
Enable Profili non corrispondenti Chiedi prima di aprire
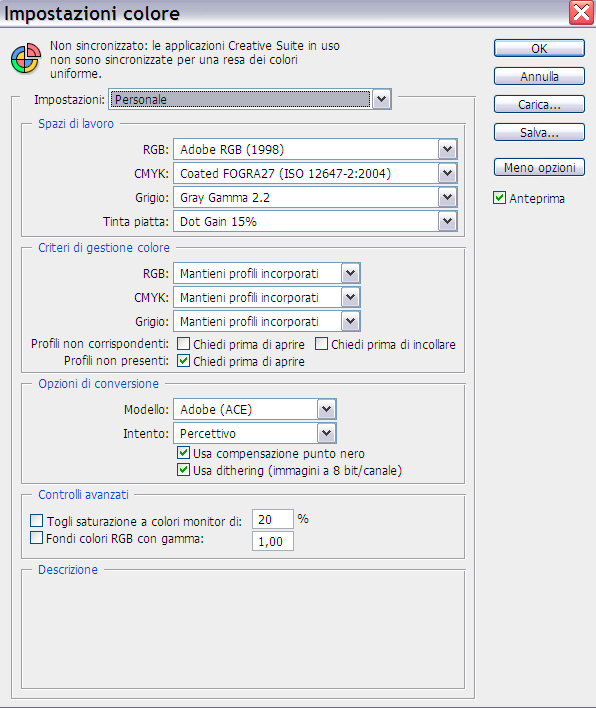pyautogui.click(x=183, y=344)
